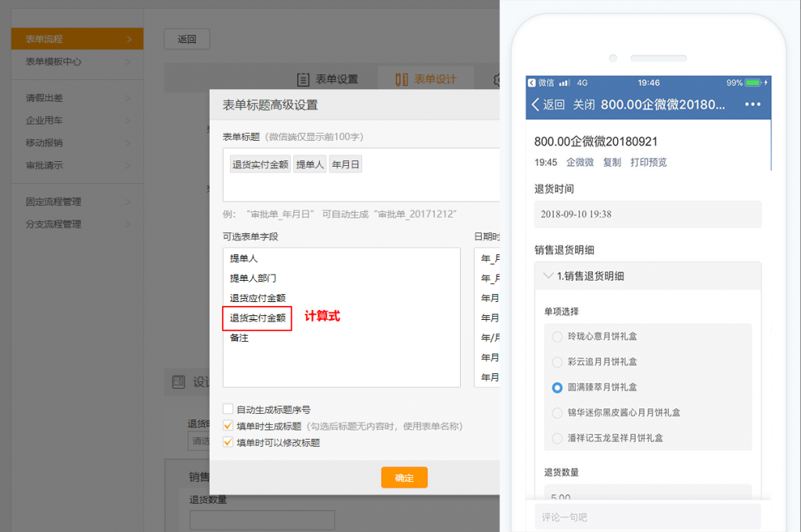Open the three-dot more menu on phone
The width and height of the screenshot is (801, 532).
click(x=753, y=105)
